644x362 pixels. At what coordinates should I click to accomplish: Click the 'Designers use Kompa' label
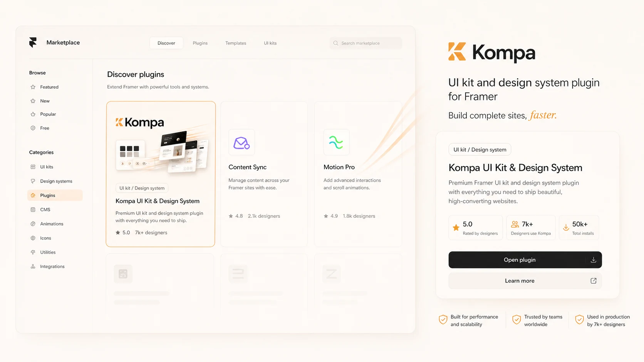531,234
